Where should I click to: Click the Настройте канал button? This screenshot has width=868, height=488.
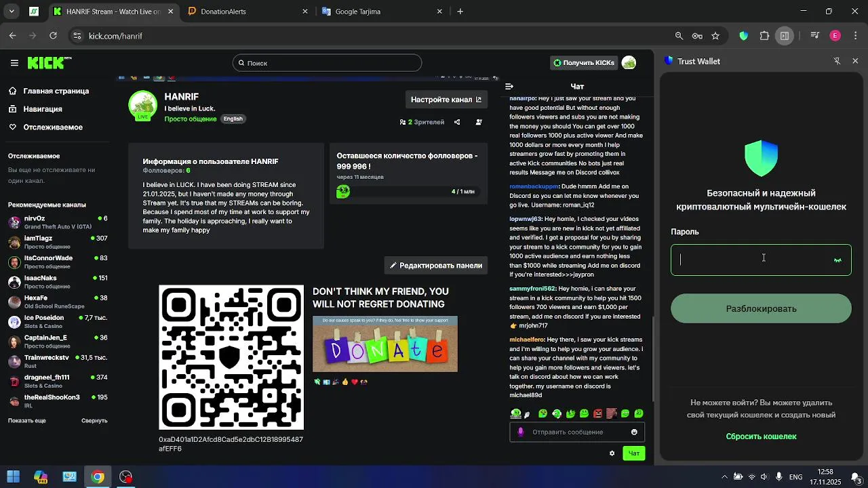[x=446, y=100]
